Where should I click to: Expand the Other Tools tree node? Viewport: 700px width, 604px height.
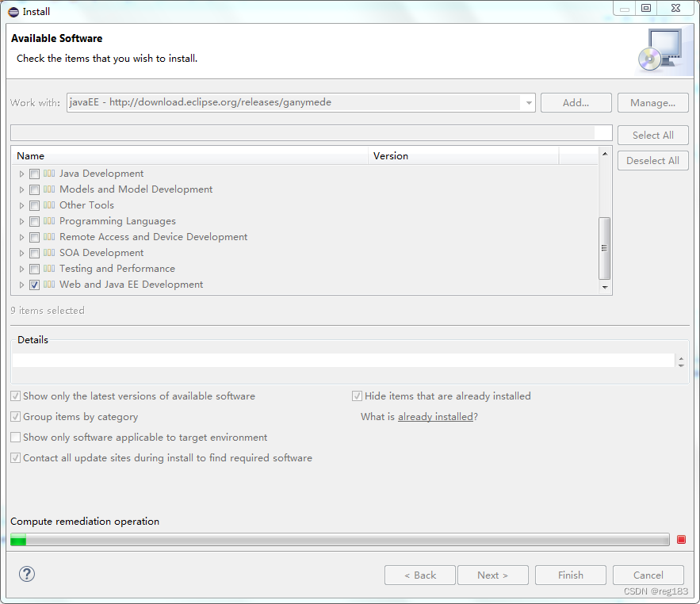(21, 205)
